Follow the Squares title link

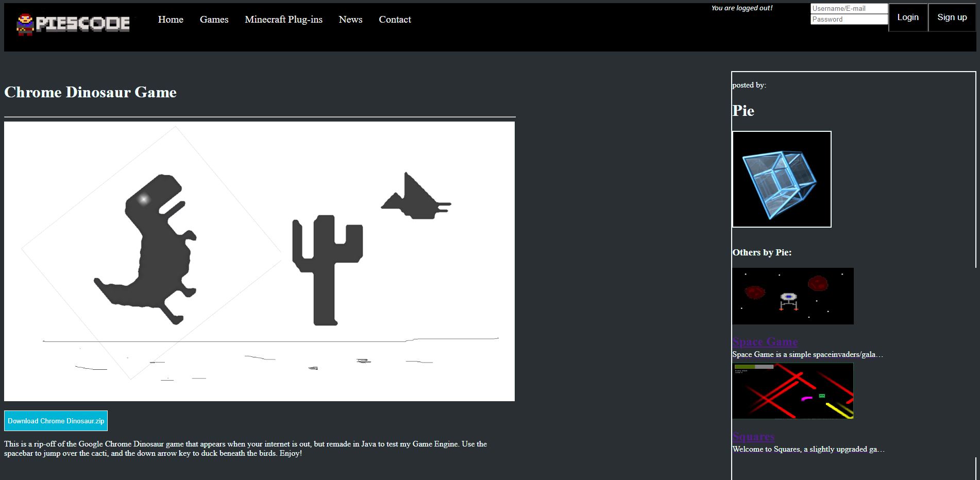[x=753, y=437]
